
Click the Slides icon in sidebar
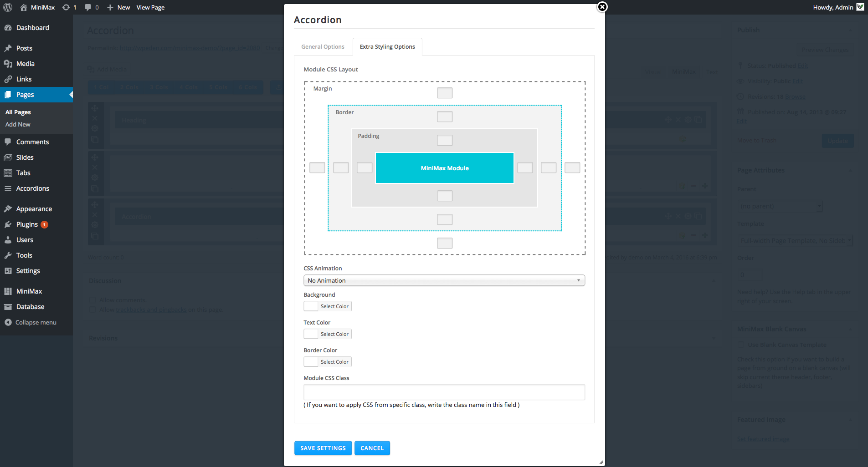click(x=8, y=157)
